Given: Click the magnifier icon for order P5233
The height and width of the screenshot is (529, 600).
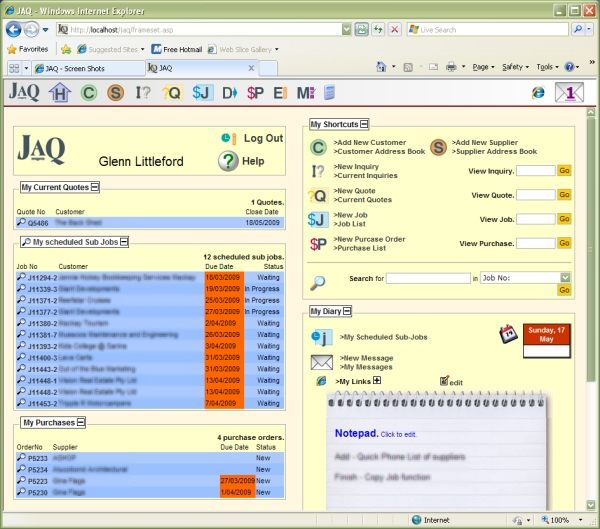Looking at the screenshot, I should point(21,457).
